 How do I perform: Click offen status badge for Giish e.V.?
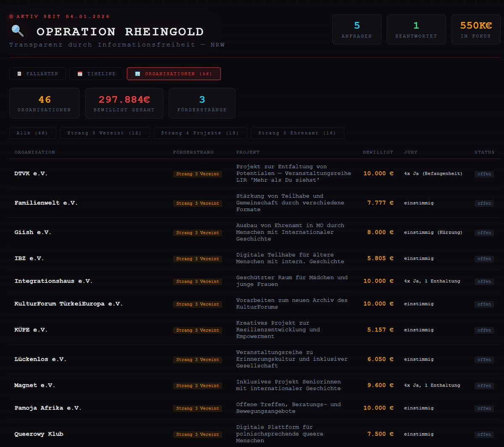(x=484, y=233)
